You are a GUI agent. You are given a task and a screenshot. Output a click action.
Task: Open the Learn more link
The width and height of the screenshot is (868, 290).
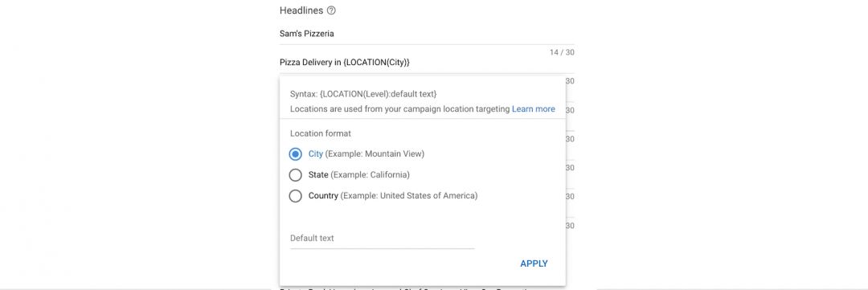click(x=533, y=109)
